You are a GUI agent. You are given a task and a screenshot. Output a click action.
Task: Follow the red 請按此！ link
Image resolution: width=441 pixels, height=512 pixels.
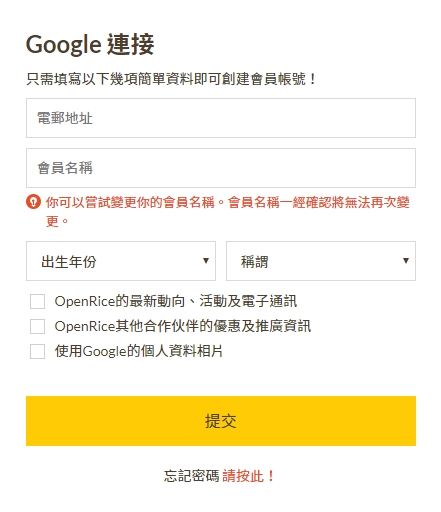(x=248, y=476)
